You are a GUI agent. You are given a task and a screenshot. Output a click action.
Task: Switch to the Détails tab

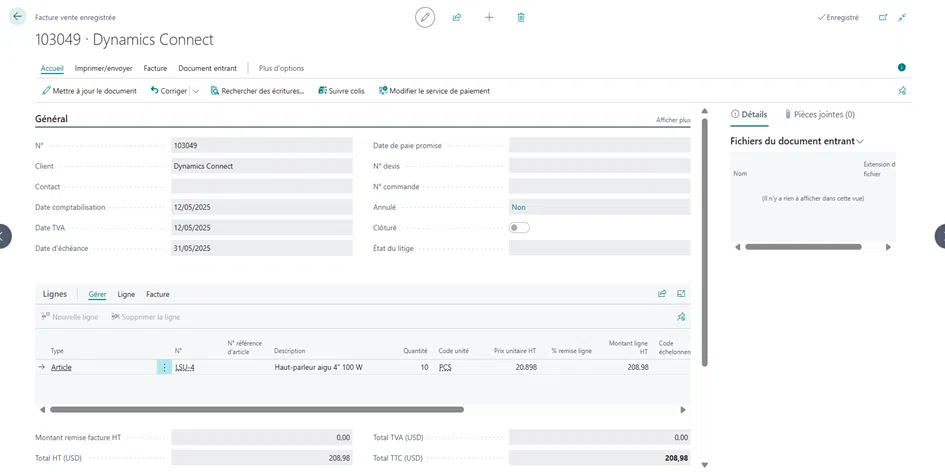tap(749, 115)
